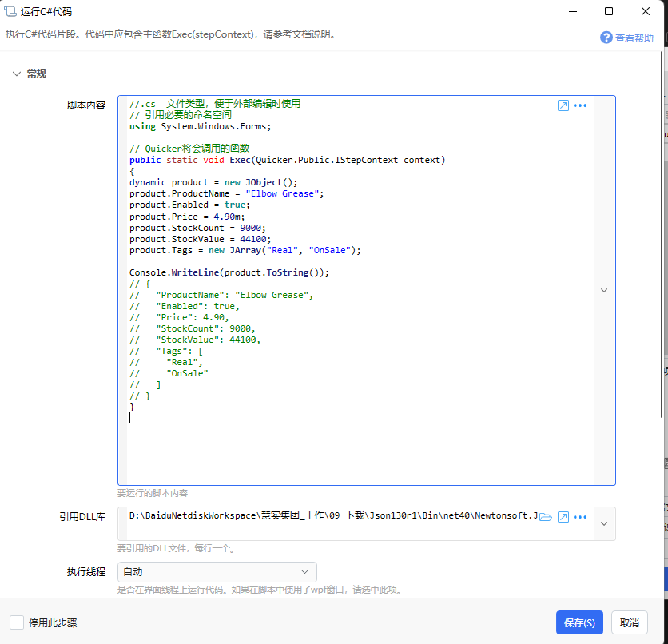Click the 取消 button
Image resolution: width=668 pixels, height=644 pixels.
(x=629, y=622)
